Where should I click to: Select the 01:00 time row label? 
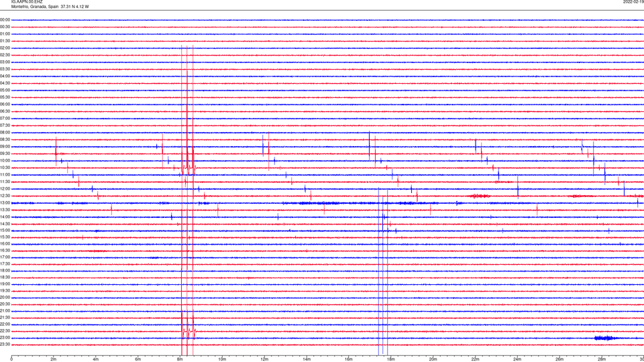5,34
